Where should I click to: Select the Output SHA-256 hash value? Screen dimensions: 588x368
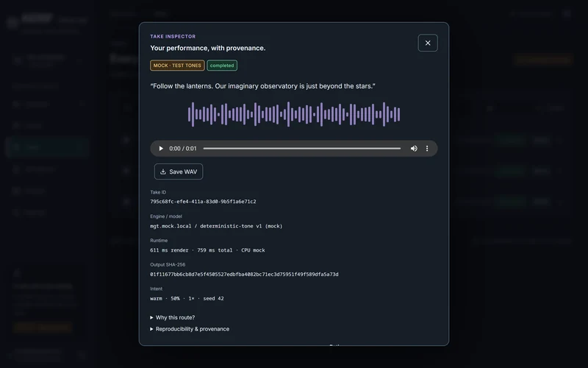(244, 275)
